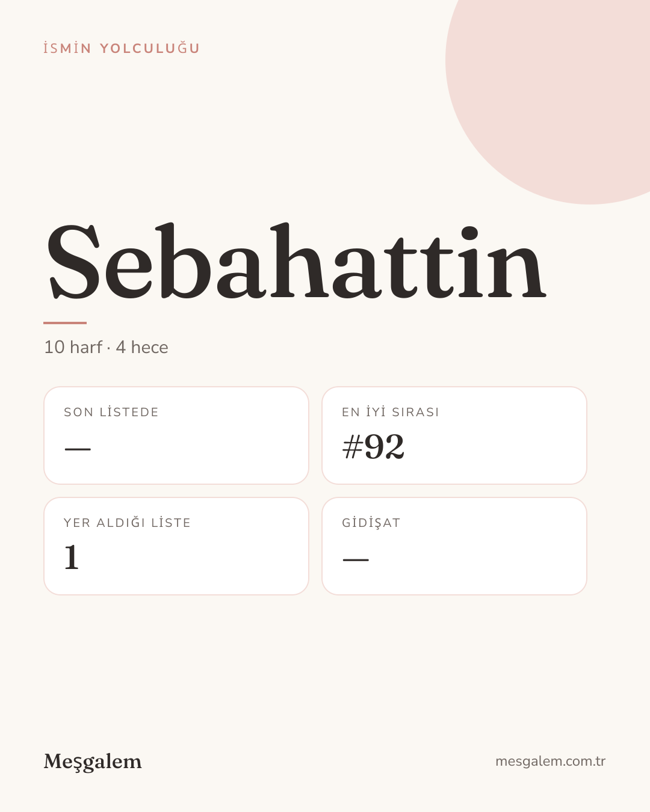Click the SON LİSTEDE label text
This screenshot has height=812, width=650.
[111, 412]
